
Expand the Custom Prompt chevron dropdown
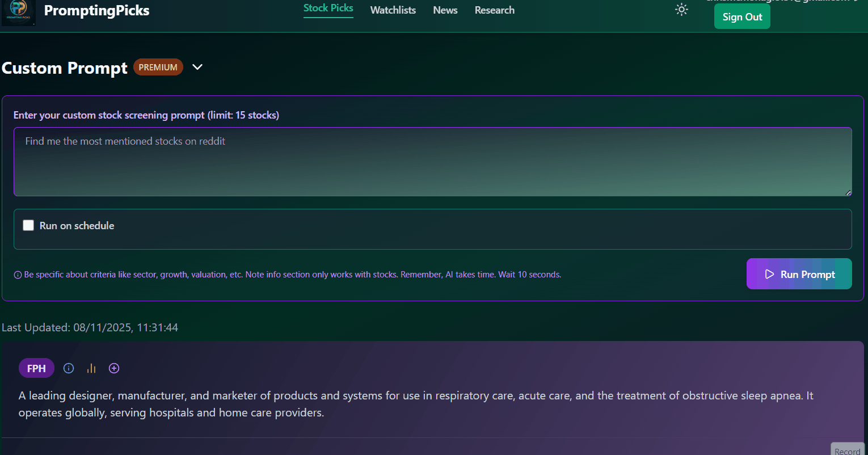(x=197, y=67)
